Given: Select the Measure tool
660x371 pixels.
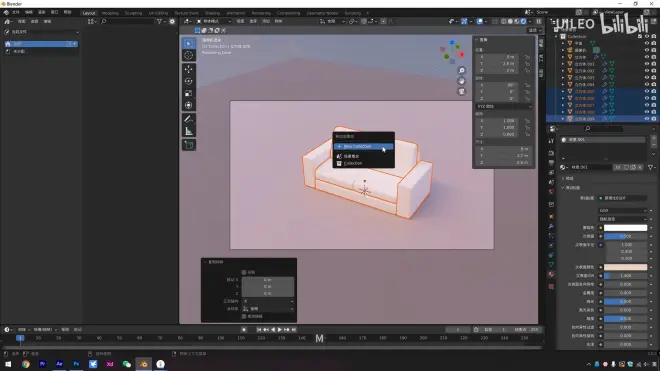Looking at the screenshot, I should pyautogui.click(x=189, y=131).
